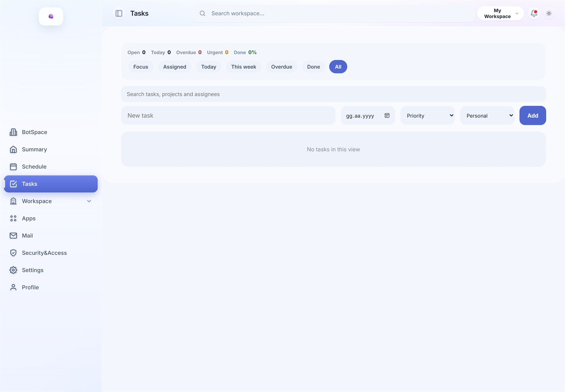Click the Overdue 0 counter
565x392 pixels.
click(x=189, y=52)
